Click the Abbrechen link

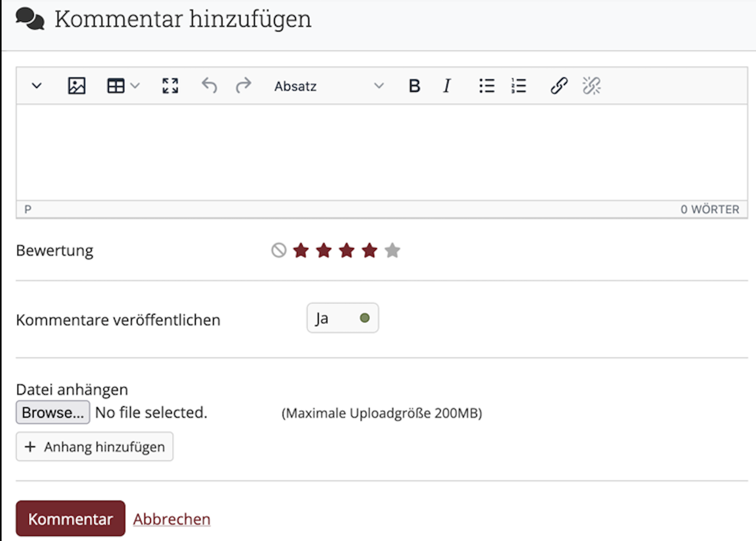coord(171,519)
